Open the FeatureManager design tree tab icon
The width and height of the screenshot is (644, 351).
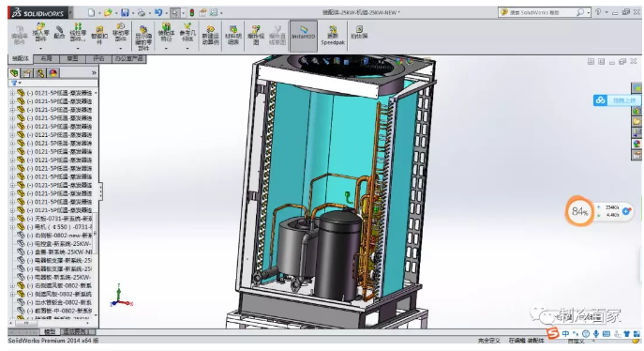click(14, 73)
